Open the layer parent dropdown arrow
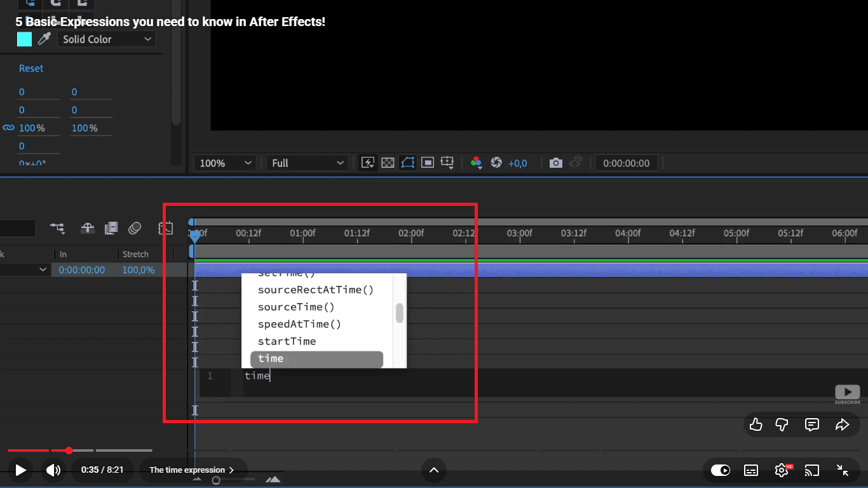This screenshot has height=488, width=868. click(x=43, y=269)
